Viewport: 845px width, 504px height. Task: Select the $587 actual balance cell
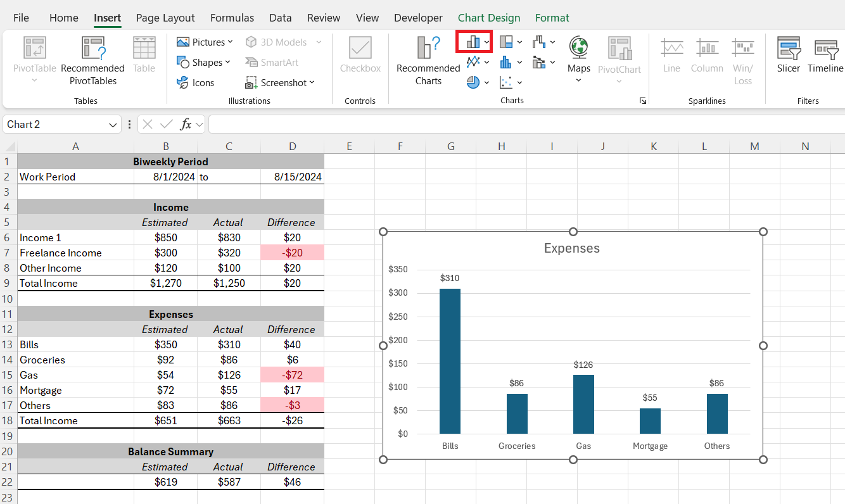[229, 482]
